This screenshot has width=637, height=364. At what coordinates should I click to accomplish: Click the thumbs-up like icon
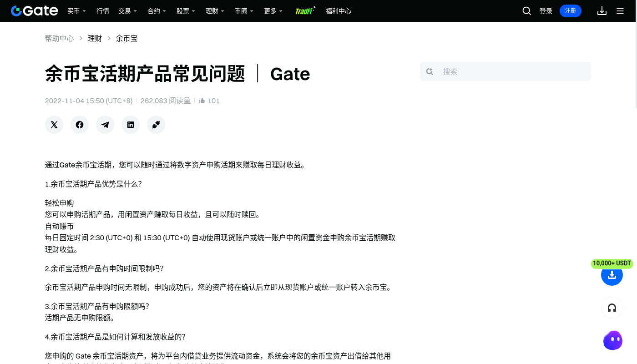(x=202, y=101)
